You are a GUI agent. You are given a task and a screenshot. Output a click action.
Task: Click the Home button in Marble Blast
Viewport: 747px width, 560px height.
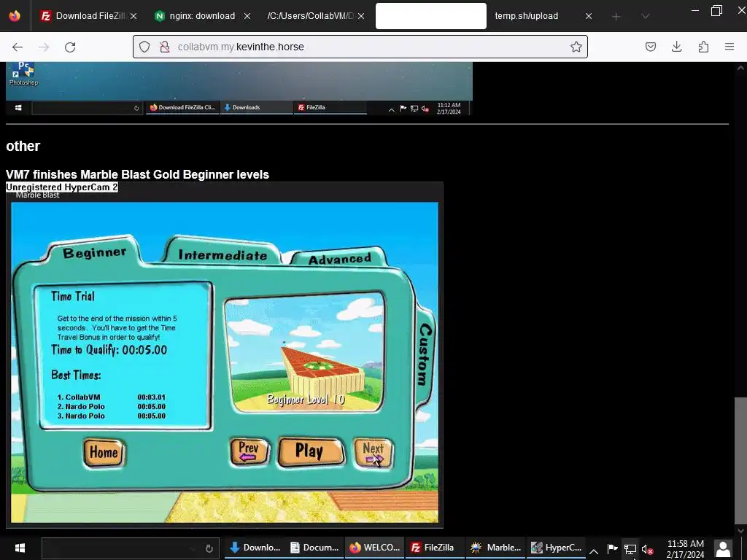pyautogui.click(x=104, y=452)
